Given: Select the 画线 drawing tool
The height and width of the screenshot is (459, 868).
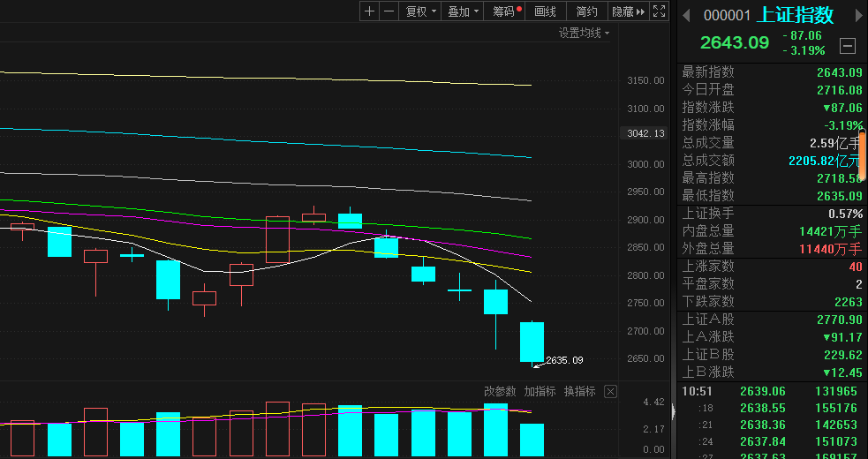Looking at the screenshot, I should click(x=546, y=11).
